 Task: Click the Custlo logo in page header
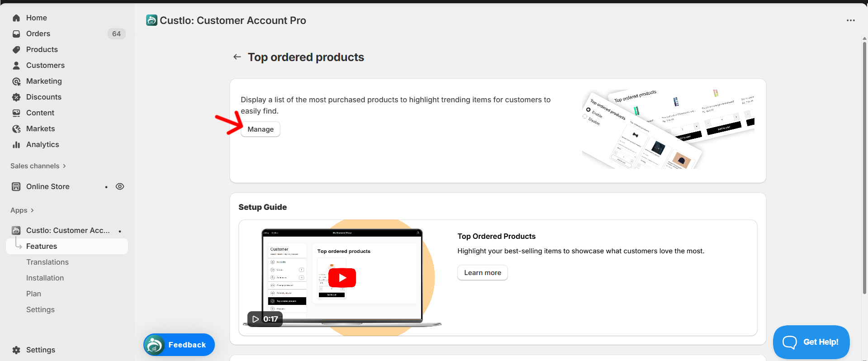point(152,20)
